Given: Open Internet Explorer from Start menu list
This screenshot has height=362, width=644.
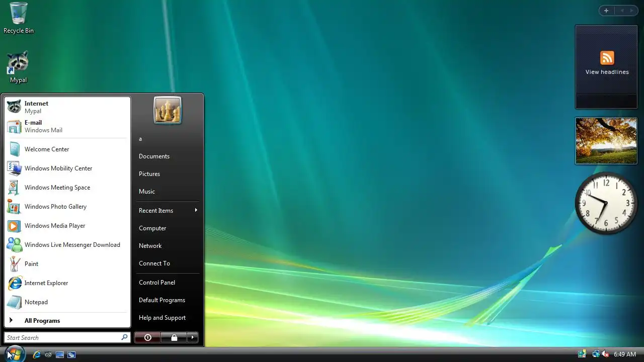Looking at the screenshot, I should [67, 283].
